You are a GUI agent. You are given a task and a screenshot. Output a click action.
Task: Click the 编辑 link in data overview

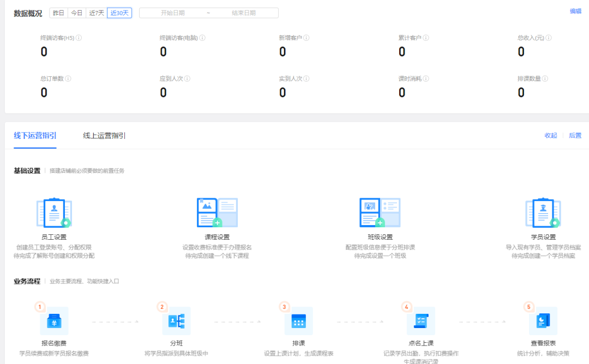[x=575, y=11]
